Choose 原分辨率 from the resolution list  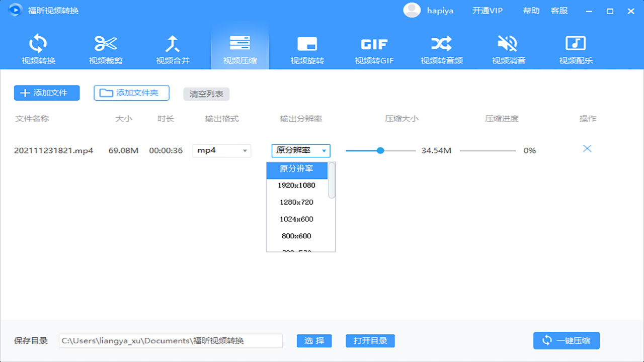point(297,170)
